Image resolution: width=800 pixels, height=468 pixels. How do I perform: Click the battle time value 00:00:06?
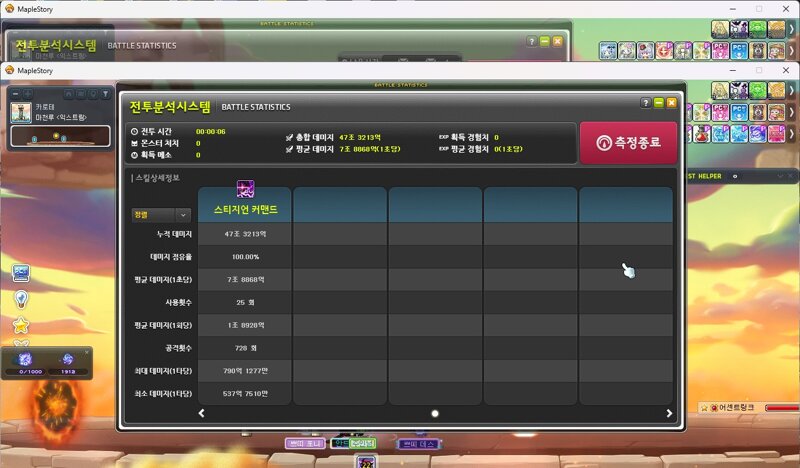click(x=211, y=132)
